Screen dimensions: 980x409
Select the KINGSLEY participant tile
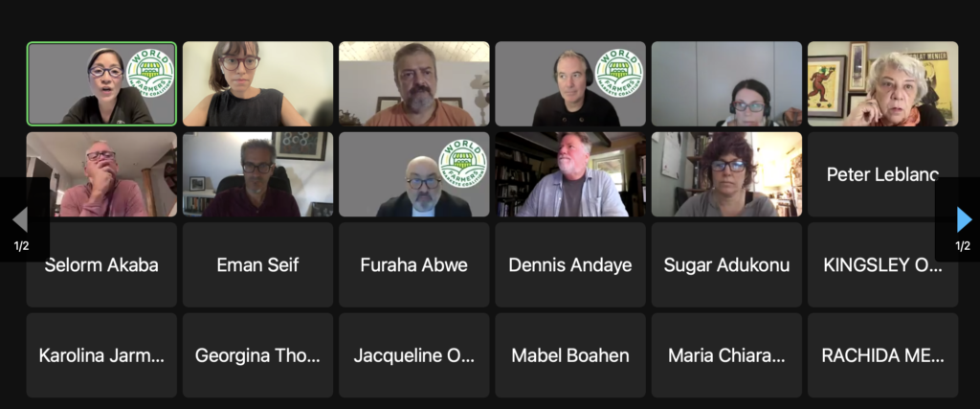882,265
